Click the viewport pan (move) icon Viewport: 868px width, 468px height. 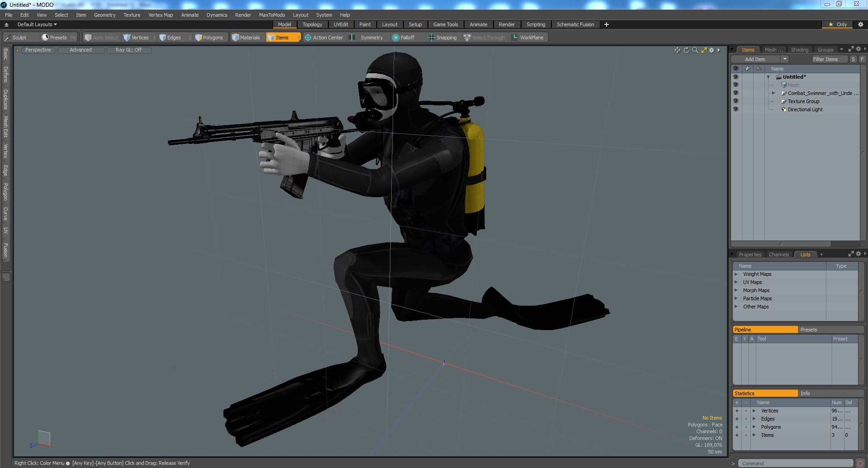click(677, 50)
